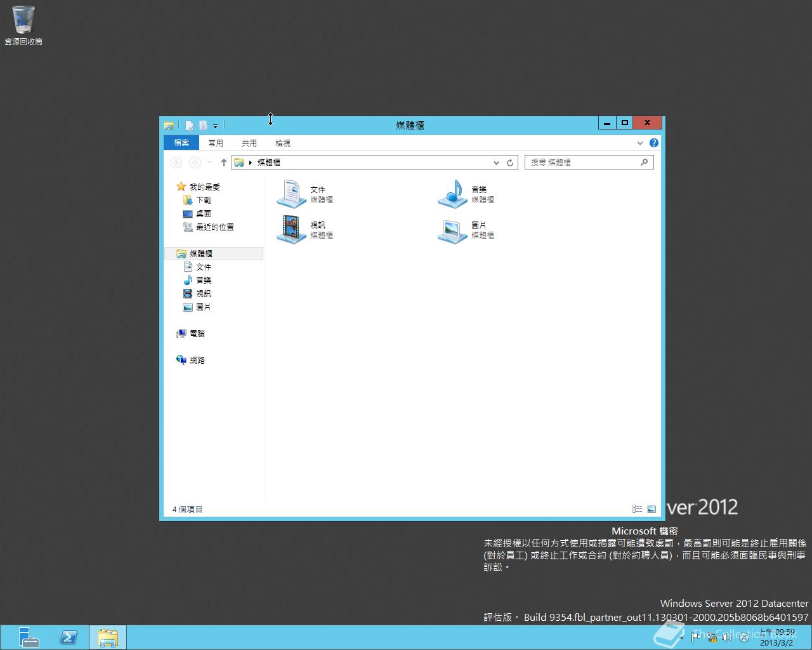Open the address bar history dropdown
Screen dimensions: 812x650
click(x=496, y=162)
